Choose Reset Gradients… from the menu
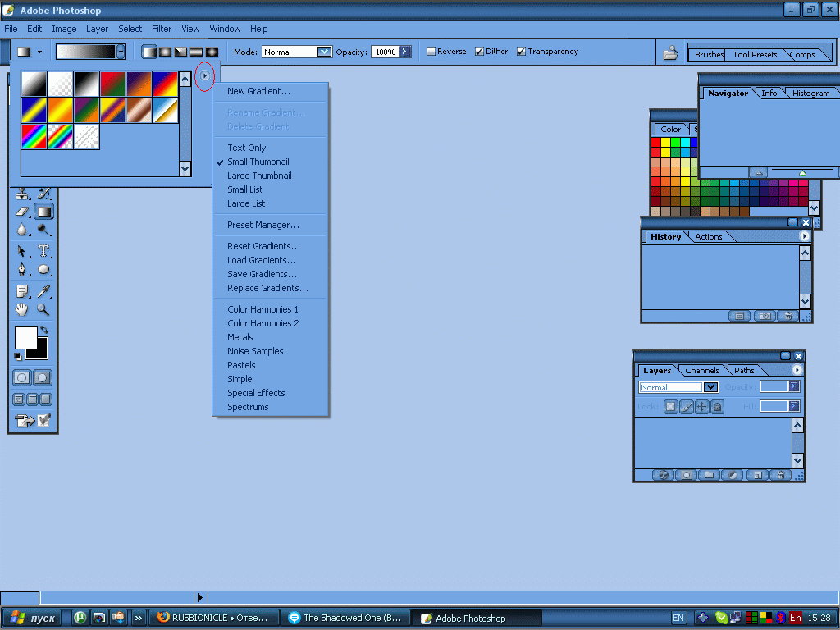Screen dimensions: 840x630 pyautogui.click(x=263, y=246)
